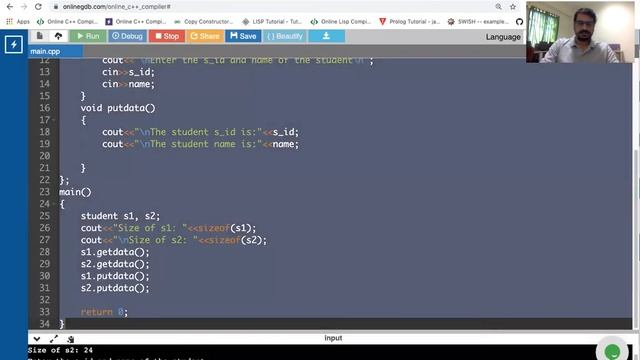Collapse the console with the chevron down icon
This screenshot has width=640, height=360.
37,339
